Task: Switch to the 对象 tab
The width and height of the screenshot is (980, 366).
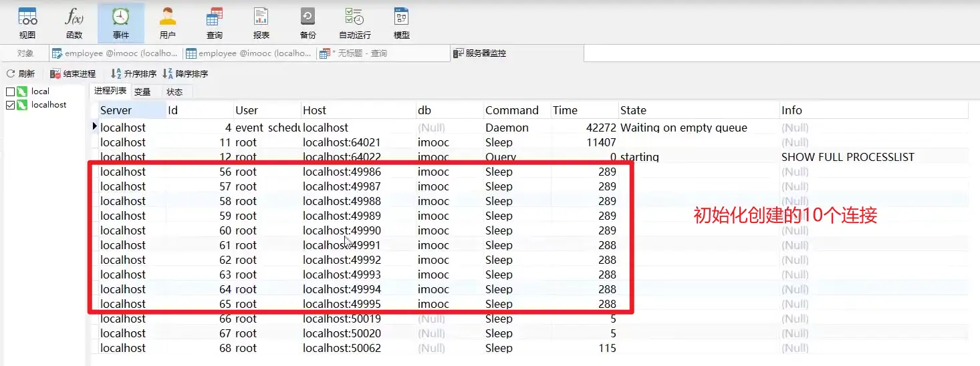Action: [25, 53]
